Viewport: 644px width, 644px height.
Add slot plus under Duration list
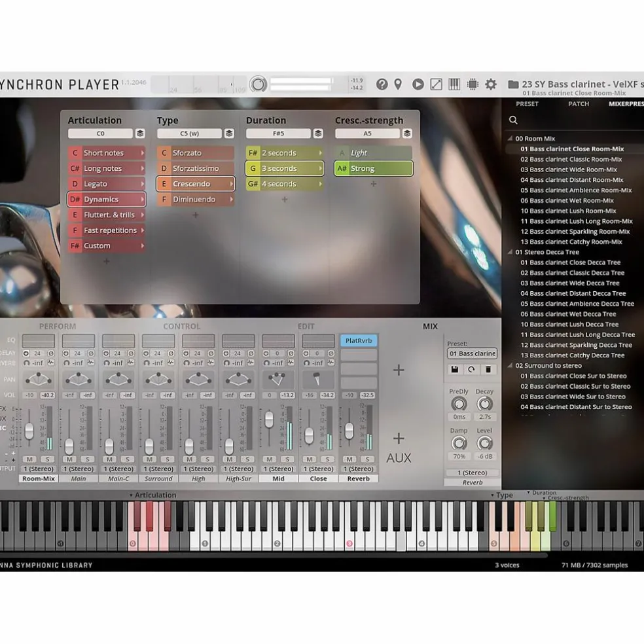[285, 200]
